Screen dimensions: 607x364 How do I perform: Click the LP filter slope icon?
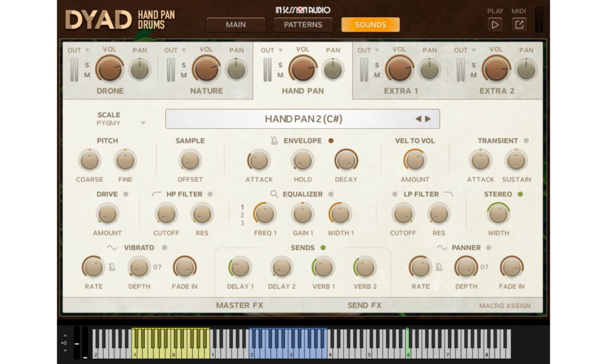(x=448, y=194)
